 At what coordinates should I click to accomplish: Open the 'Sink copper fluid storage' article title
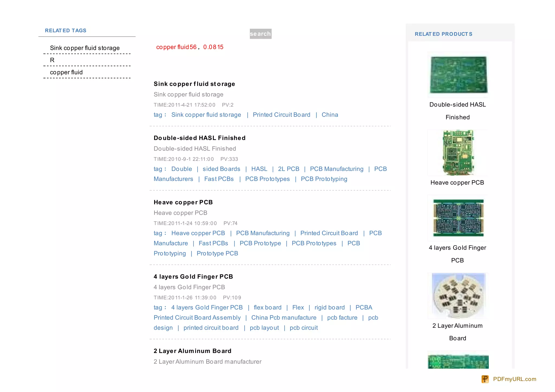(x=194, y=84)
